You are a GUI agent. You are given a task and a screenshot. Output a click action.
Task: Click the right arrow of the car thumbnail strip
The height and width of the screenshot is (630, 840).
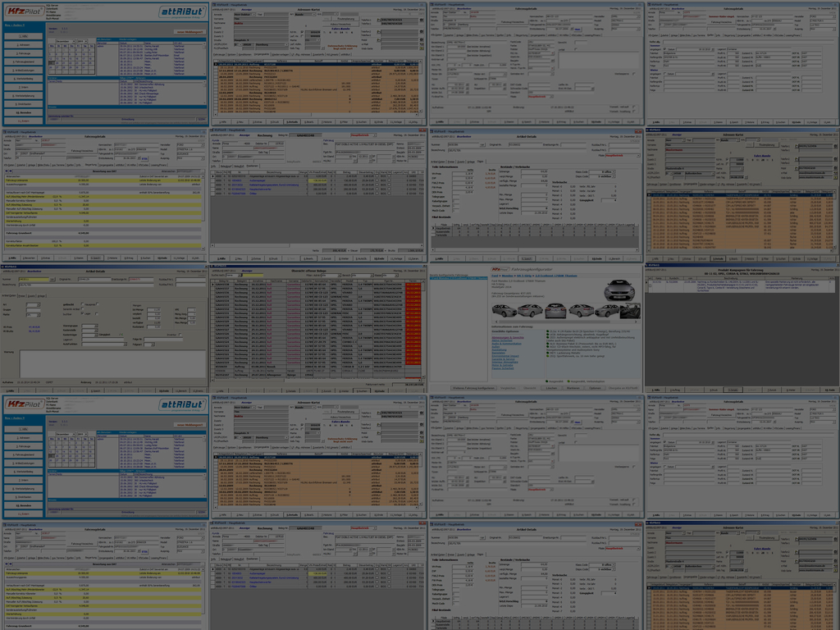[636, 322]
